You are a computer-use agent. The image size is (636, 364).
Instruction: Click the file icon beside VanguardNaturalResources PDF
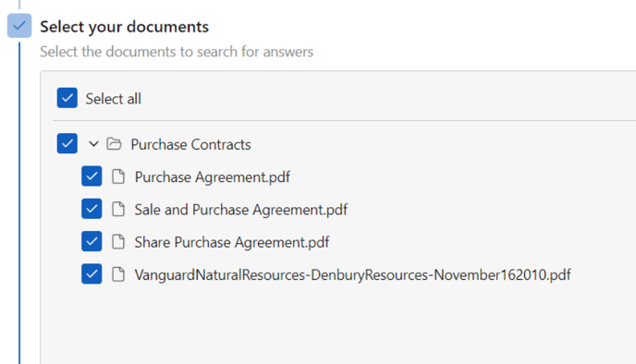point(118,274)
